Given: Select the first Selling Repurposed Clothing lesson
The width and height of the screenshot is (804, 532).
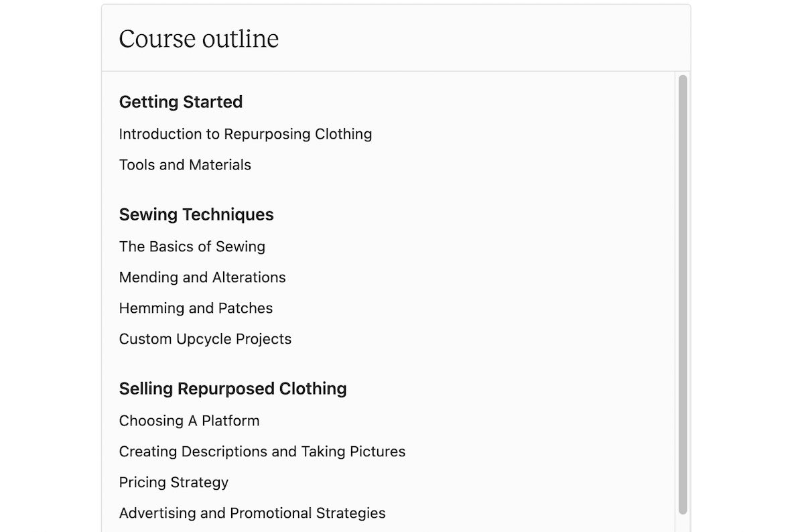Looking at the screenshot, I should (189, 421).
